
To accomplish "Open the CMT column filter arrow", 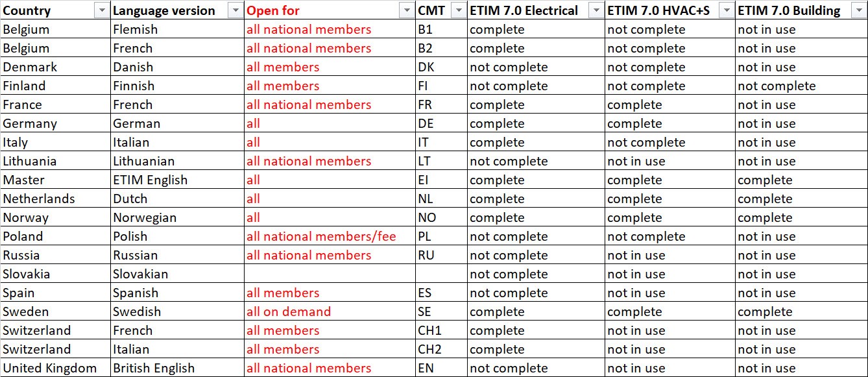I will click(458, 10).
